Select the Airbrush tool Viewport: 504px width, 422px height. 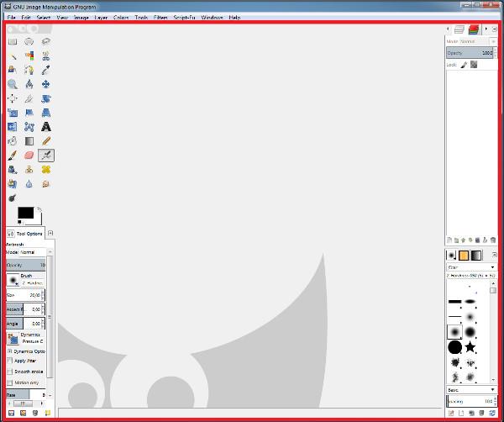point(46,156)
